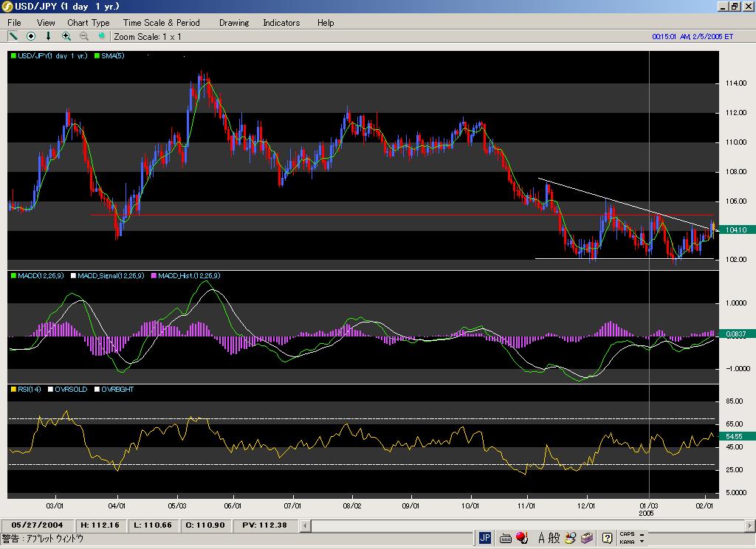Click the Zoom Scale: 1 x 1 label
Viewport: 756px width, 549px height.
pos(148,37)
